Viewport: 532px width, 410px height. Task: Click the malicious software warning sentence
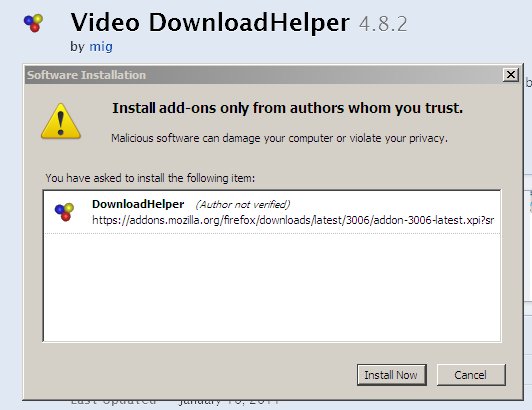pos(280,138)
